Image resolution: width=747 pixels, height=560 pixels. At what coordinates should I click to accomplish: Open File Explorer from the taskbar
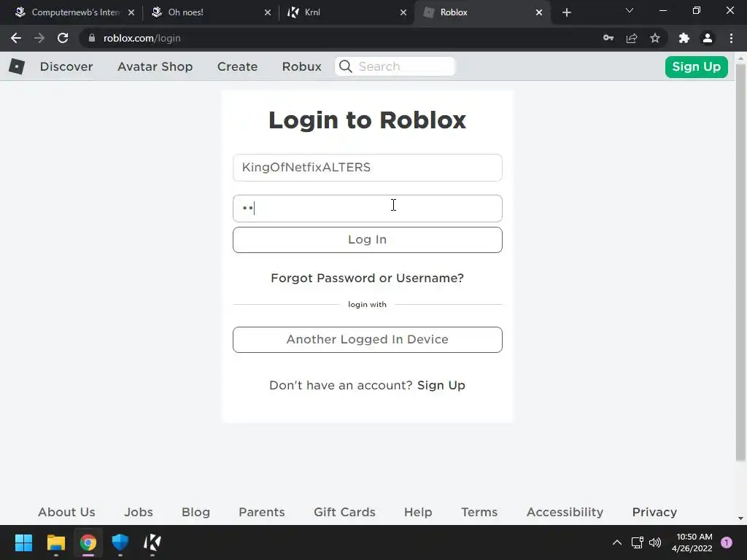coord(55,542)
